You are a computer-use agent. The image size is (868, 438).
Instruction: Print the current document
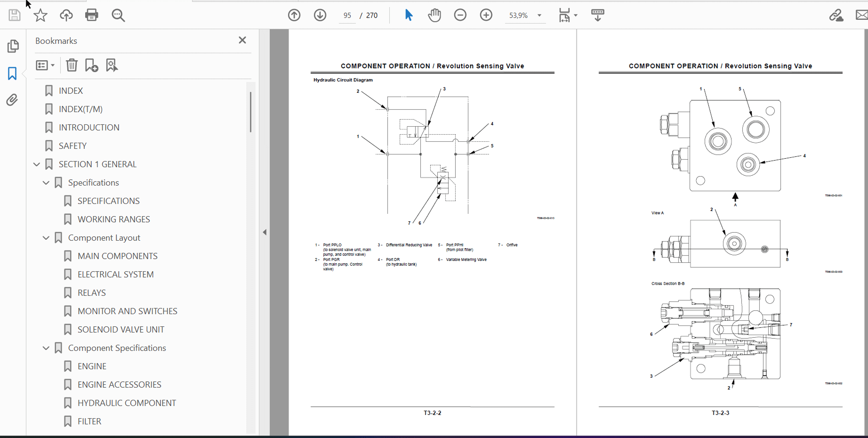[x=91, y=15]
